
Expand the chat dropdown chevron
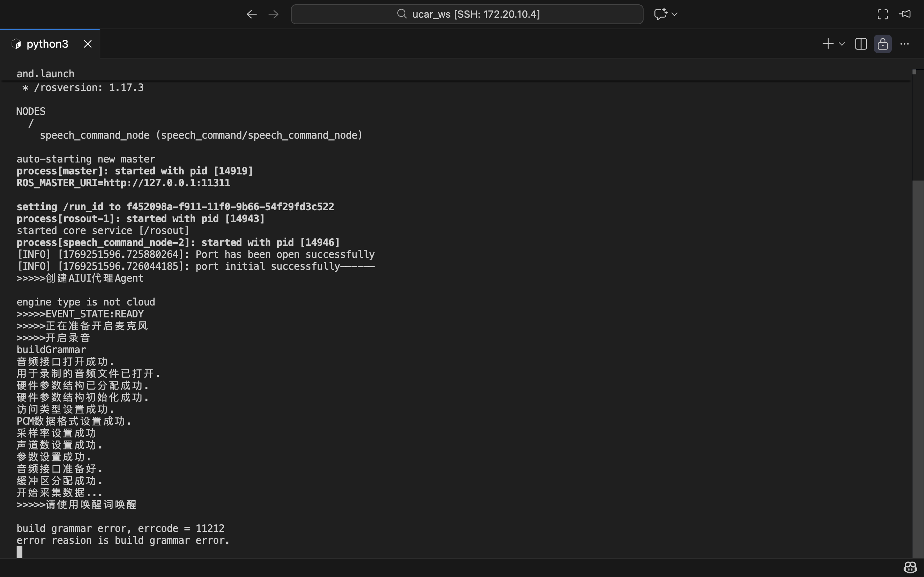(x=674, y=14)
